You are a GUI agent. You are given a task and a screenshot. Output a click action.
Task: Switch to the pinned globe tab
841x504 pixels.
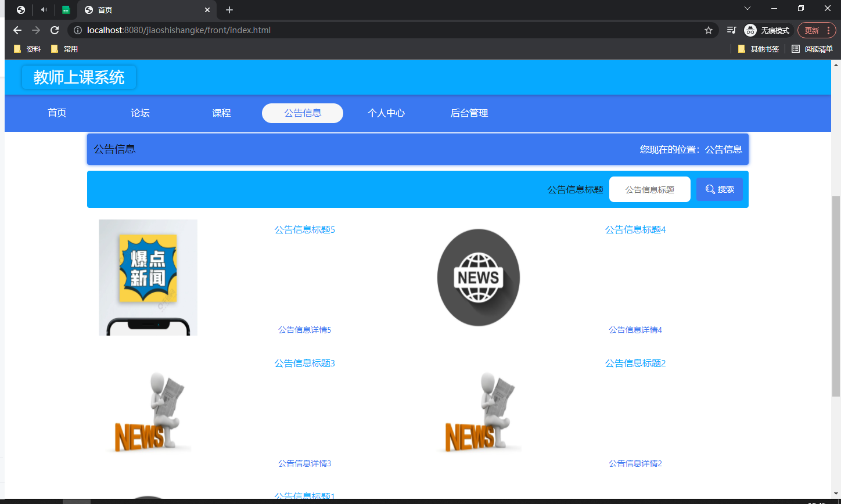pyautogui.click(x=21, y=10)
